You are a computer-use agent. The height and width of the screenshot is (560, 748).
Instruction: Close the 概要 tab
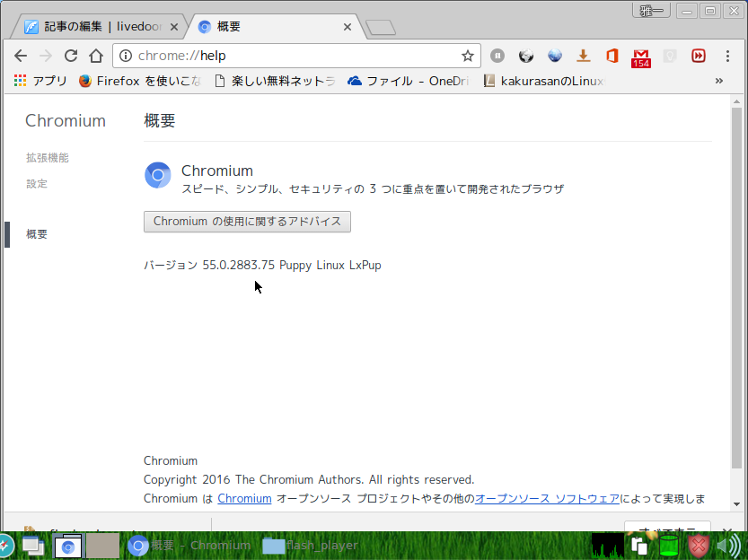pos(348,27)
